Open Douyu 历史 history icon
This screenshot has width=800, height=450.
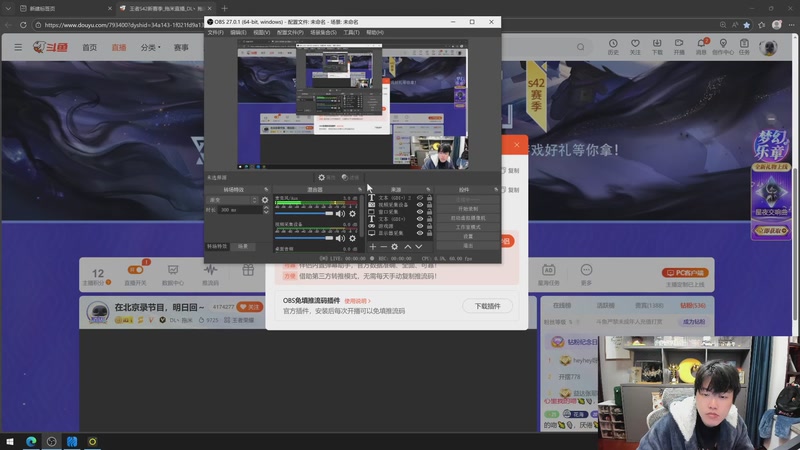tap(613, 47)
